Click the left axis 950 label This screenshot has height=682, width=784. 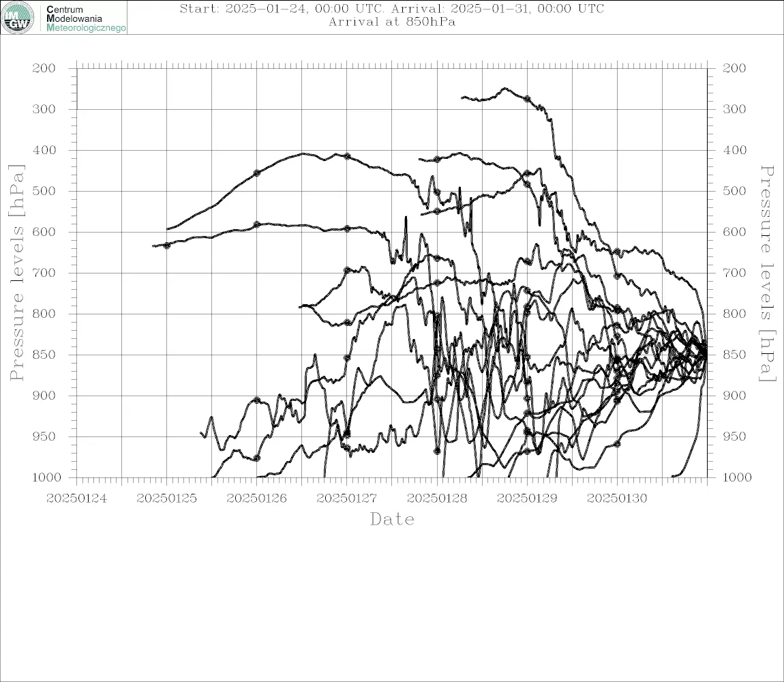coord(44,436)
